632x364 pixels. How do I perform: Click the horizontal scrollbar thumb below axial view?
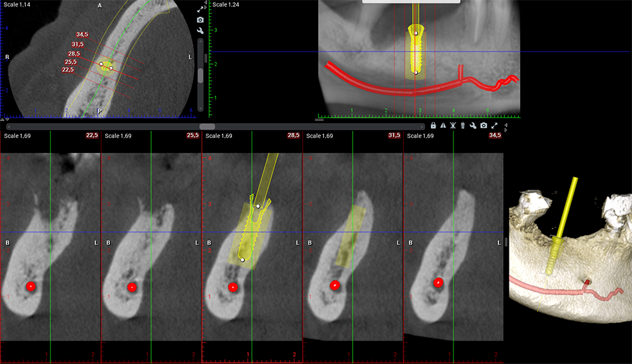pyautogui.click(x=207, y=126)
